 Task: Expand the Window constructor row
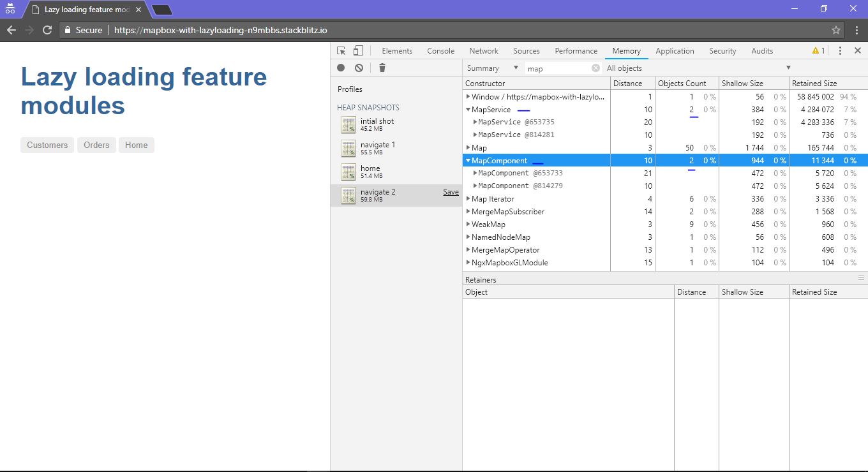coord(468,97)
